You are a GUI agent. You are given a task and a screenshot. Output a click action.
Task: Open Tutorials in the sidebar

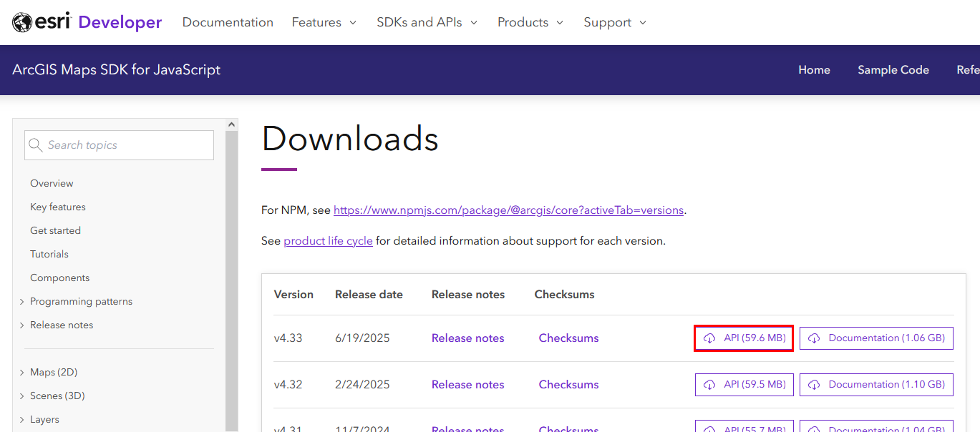coord(49,254)
